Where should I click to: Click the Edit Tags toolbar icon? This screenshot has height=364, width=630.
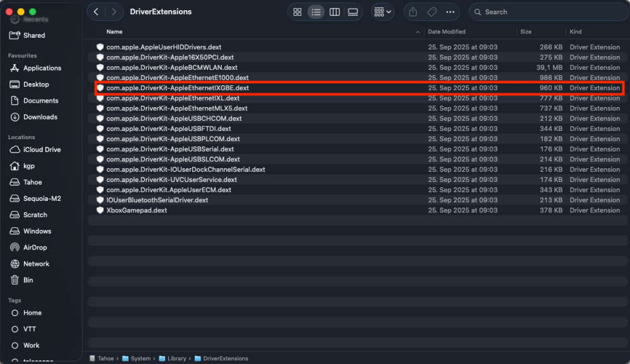432,12
